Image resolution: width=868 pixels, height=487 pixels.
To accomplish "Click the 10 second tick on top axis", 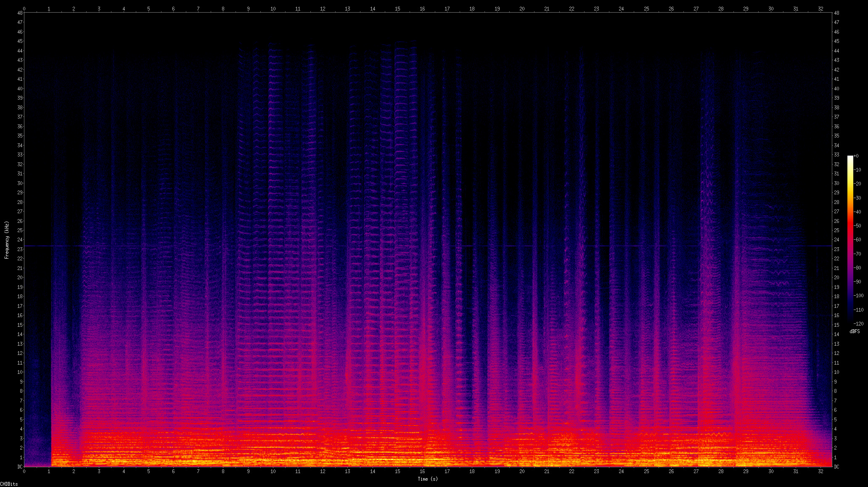I will click(273, 8).
